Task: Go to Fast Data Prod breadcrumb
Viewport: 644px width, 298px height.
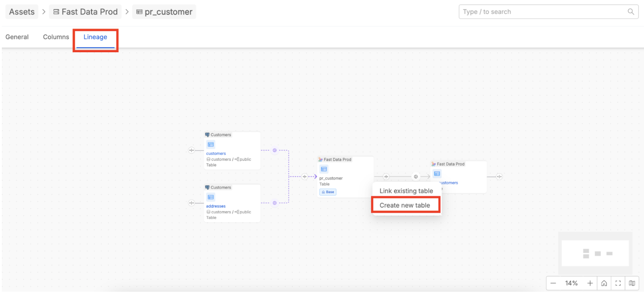Action: click(x=86, y=12)
